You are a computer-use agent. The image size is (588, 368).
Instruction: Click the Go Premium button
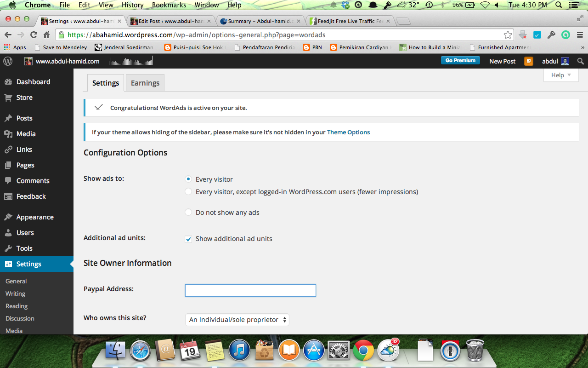[460, 61]
